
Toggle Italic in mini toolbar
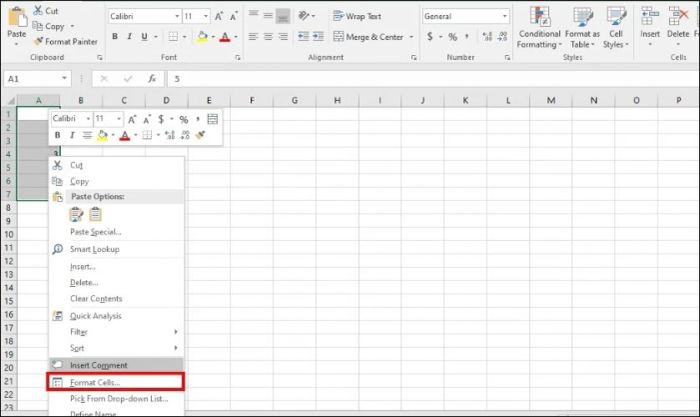(72, 135)
